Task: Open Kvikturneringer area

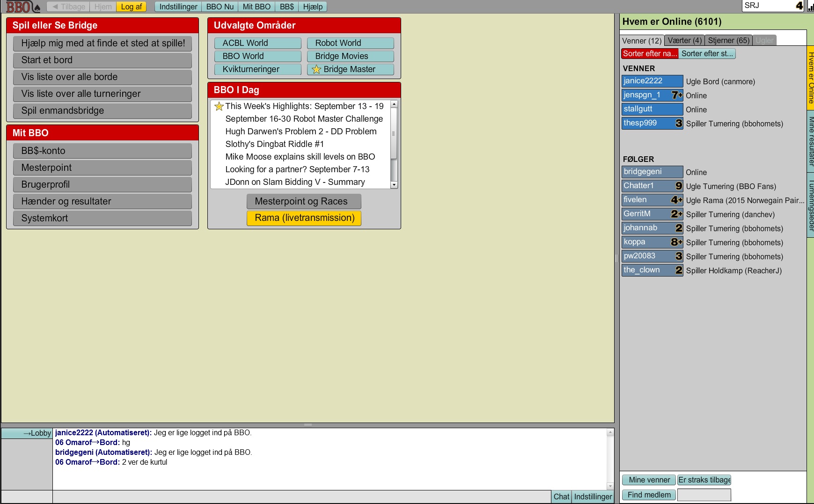Action: click(x=258, y=69)
